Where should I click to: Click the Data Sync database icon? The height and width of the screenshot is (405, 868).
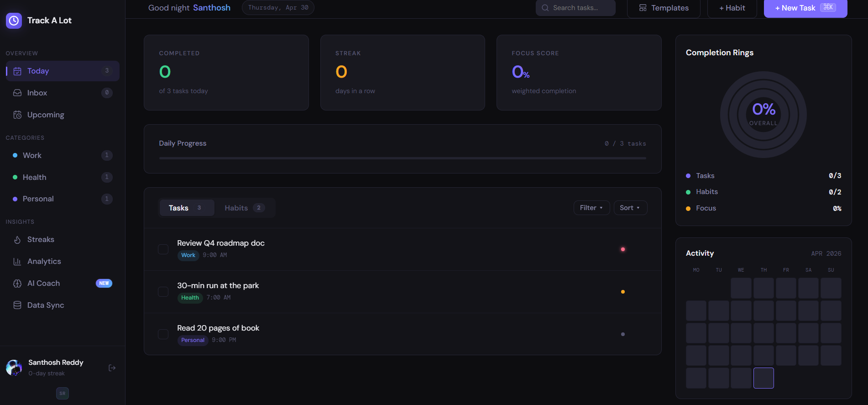pyautogui.click(x=17, y=305)
